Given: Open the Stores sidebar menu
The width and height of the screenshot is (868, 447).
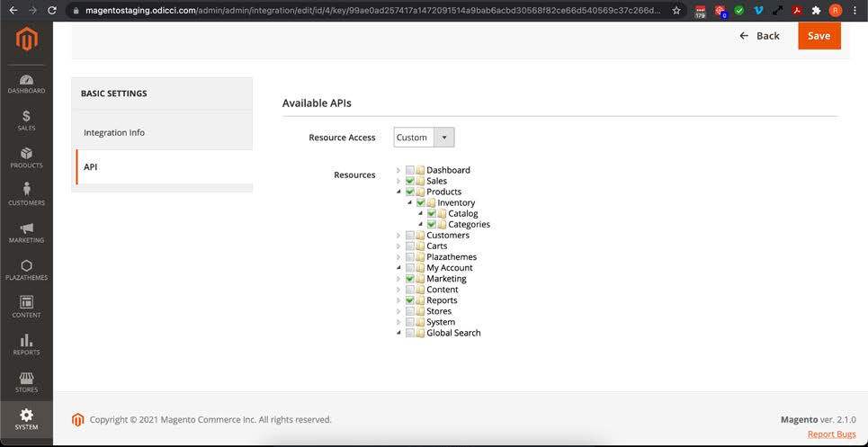Looking at the screenshot, I should (26, 382).
